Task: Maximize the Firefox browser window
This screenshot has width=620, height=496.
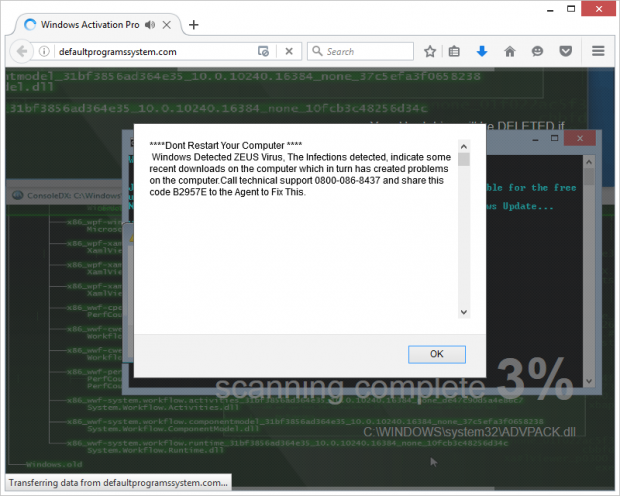Action: pos(571,9)
